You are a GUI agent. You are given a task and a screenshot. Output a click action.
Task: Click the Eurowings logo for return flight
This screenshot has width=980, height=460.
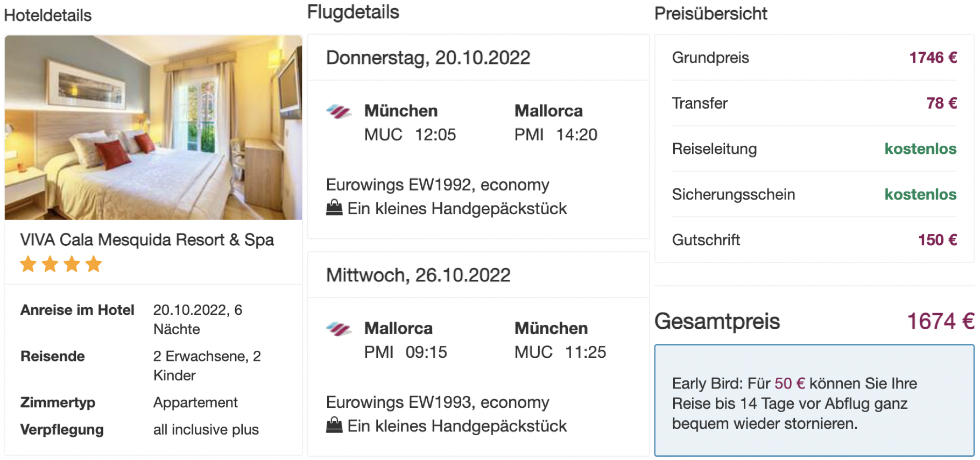click(339, 329)
